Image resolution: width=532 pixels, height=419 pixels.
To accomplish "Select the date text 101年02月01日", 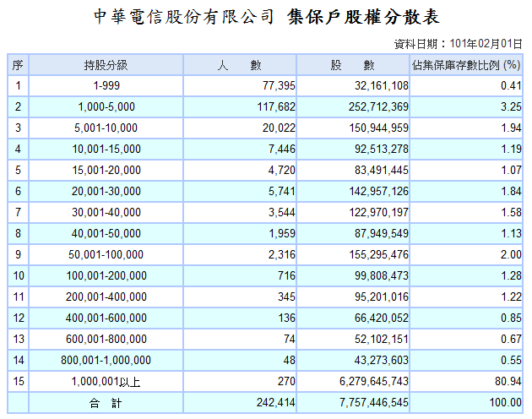I will (486, 44).
